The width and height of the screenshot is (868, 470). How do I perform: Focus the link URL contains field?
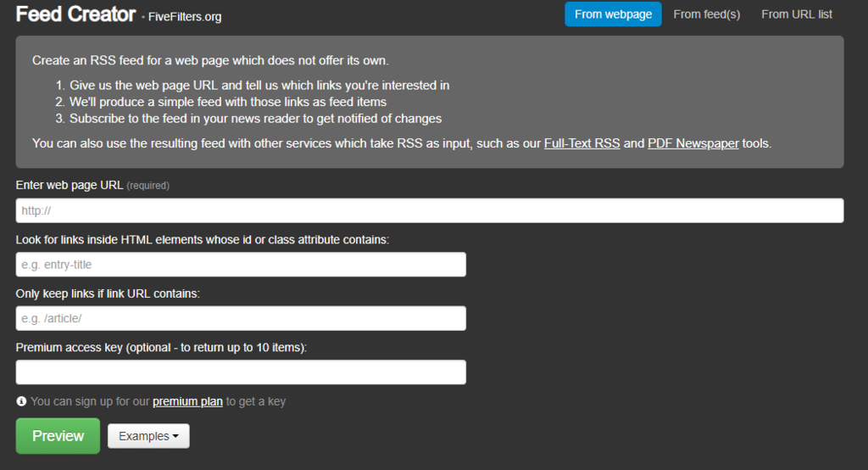coord(241,318)
